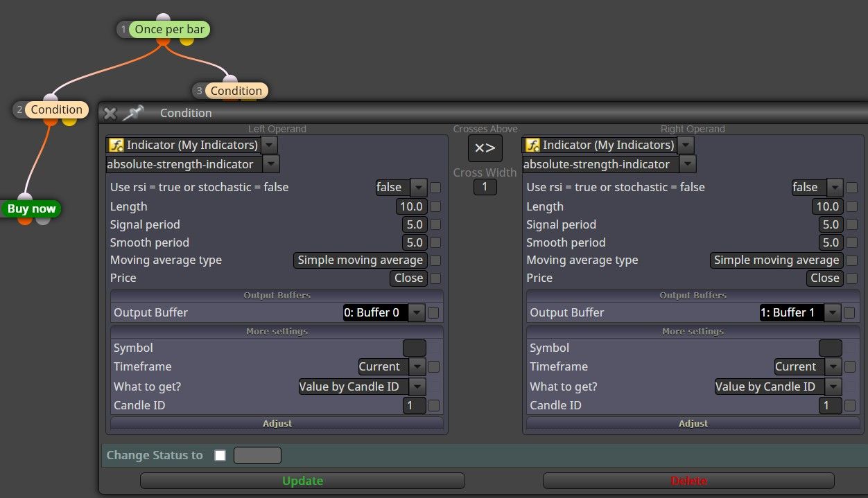Click right Length 10.0 field
The image size is (868, 498).
click(x=828, y=206)
